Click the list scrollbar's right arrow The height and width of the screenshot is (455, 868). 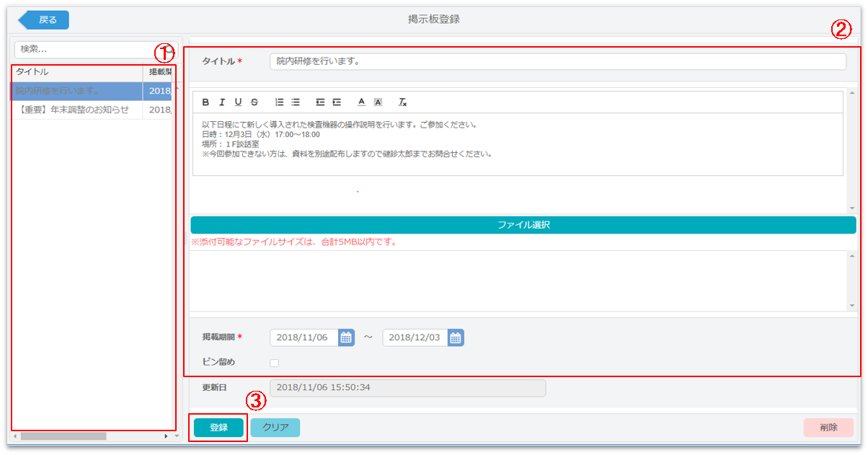click(x=167, y=436)
